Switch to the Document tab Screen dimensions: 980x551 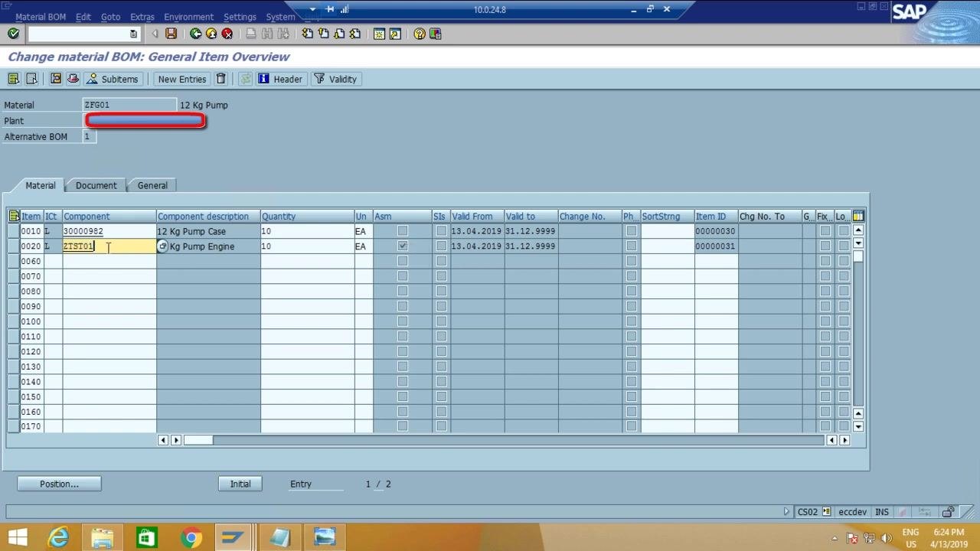click(96, 185)
